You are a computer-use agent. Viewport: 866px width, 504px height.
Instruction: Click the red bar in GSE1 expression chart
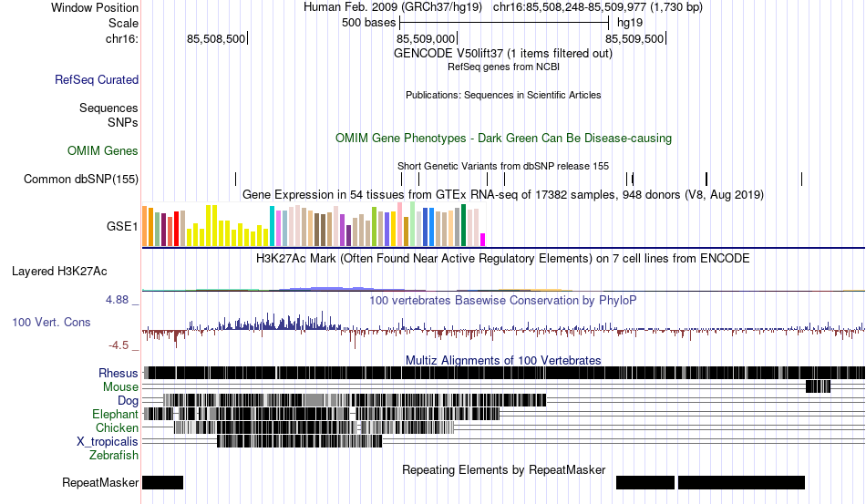(x=177, y=229)
